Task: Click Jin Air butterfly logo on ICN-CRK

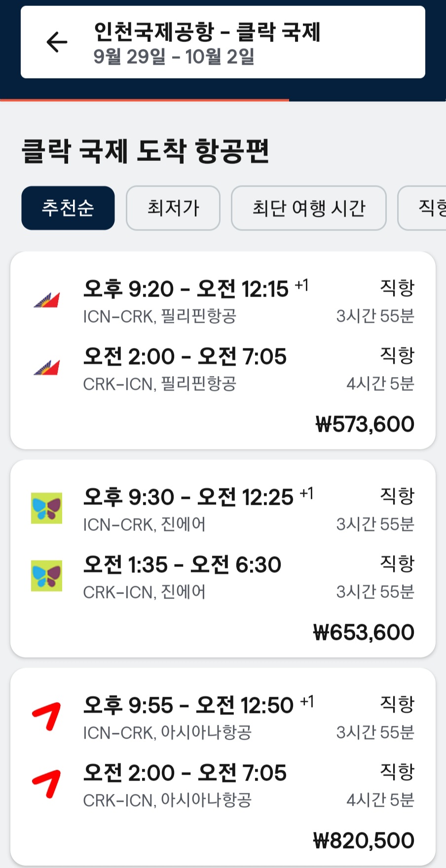Action: point(47,508)
